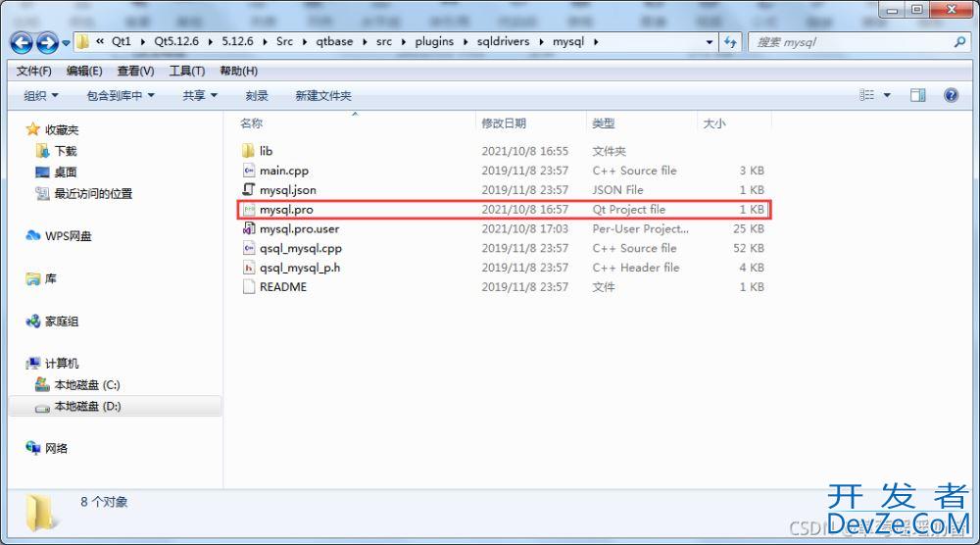
Task: Select 计算机 in navigation pane
Action: (61, 363)
